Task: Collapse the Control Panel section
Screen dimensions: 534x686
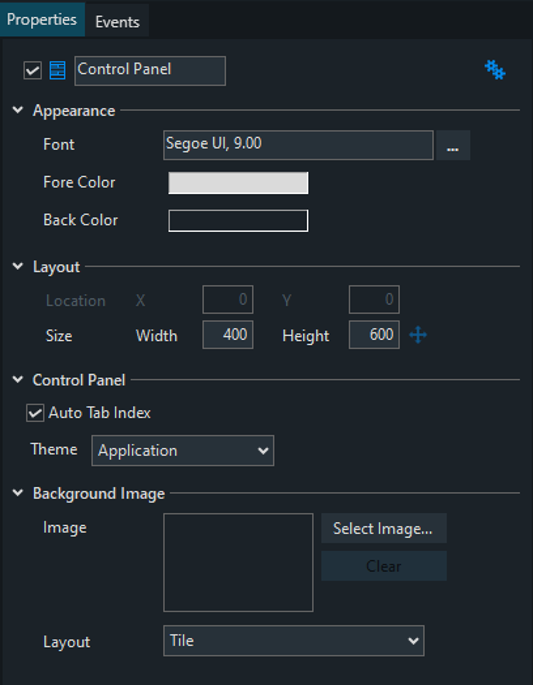Action: click(x=18, y=379)
